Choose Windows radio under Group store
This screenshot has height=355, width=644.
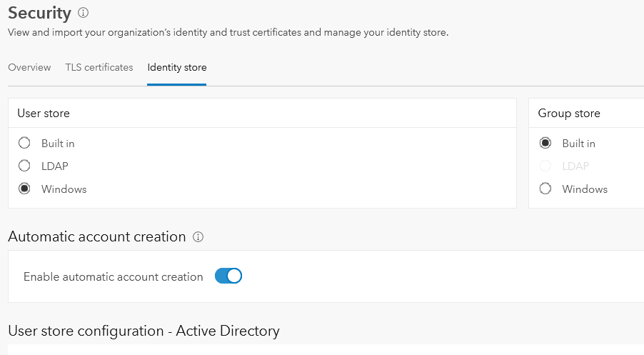545,189
